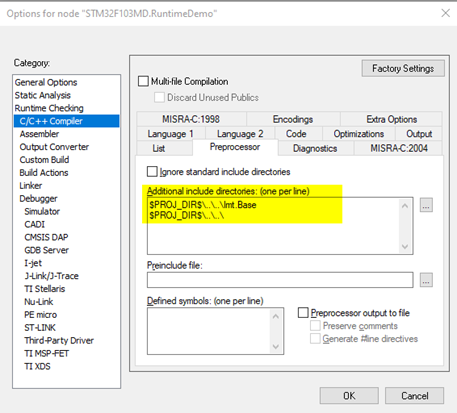Select PE micro driver
The image size is (457, 413).
coord(41,315)
